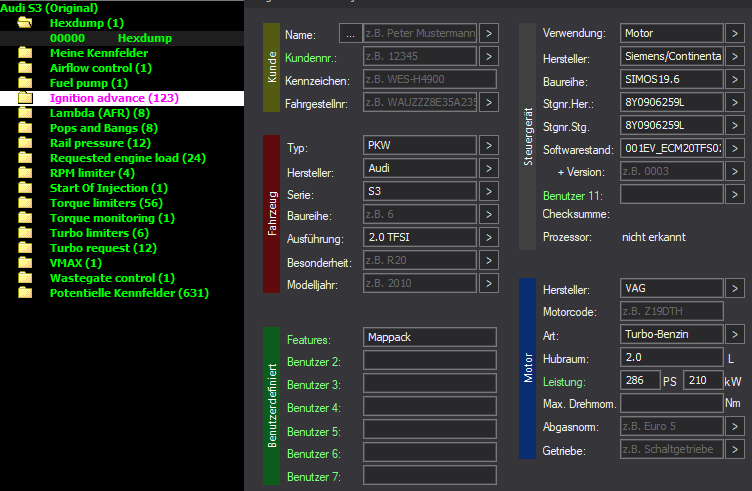Screen dimensions: 752x491
Task: Click the Potentielle Kennfelder folder icon
Action: pyautogui.click(x=25, y=292)
